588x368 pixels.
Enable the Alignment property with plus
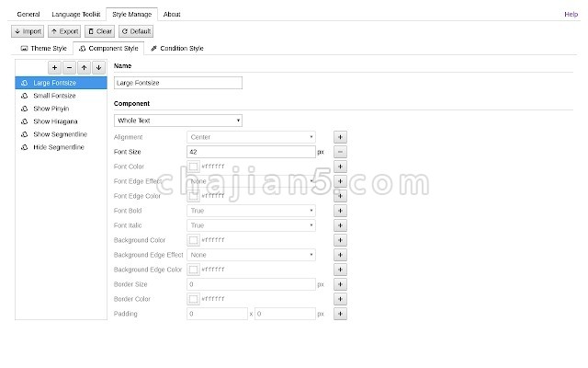tap(340, 137)
